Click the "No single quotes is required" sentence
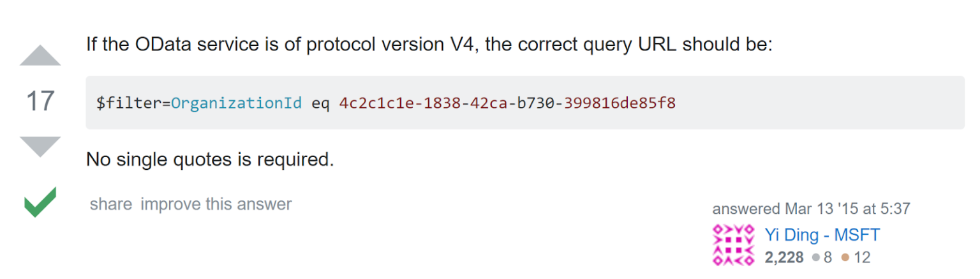The height and width of the screenshot is (279, 980). click(210, 159)
